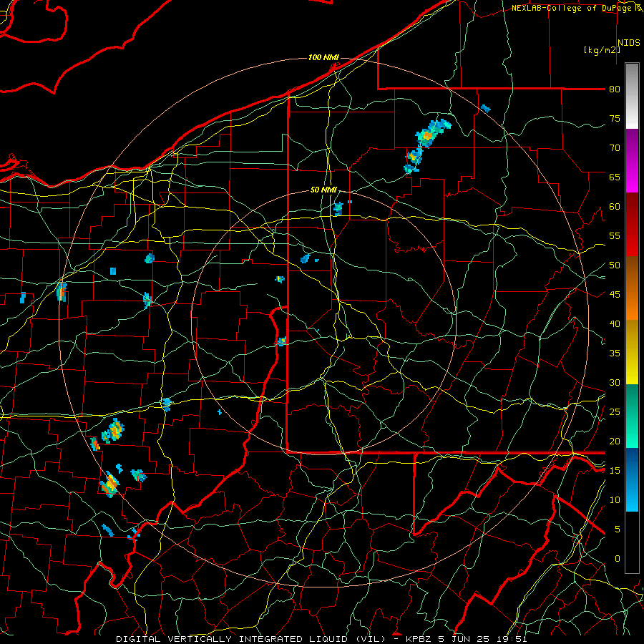Click the color scale value 40

point(615,324)
